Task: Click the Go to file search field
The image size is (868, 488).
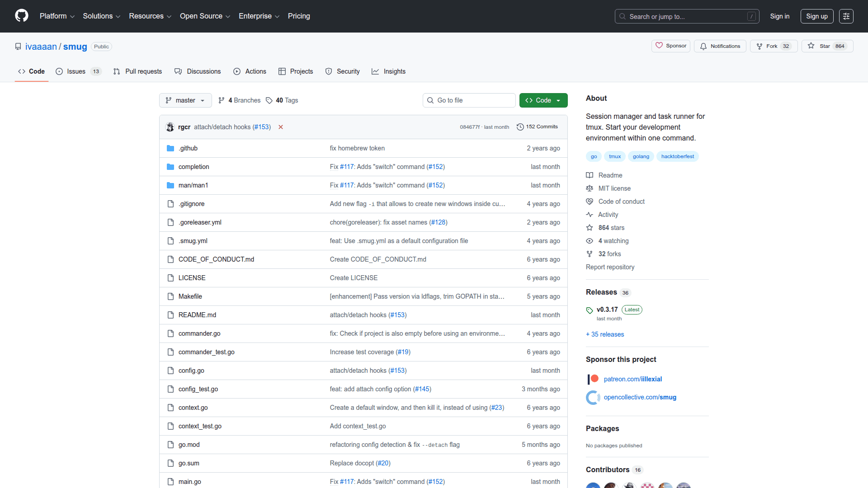Action: click(469, 100)
